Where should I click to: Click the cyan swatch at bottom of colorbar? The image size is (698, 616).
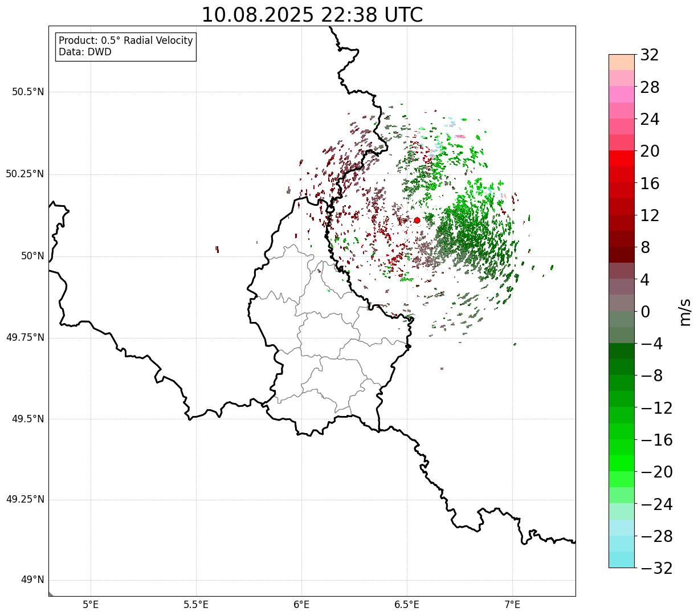[x=622, y=560]
